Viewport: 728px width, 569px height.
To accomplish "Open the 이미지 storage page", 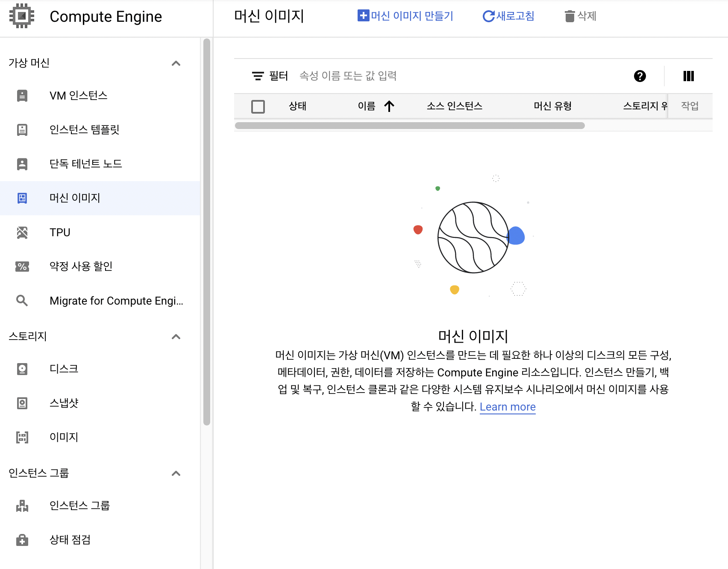I will 100,437.
